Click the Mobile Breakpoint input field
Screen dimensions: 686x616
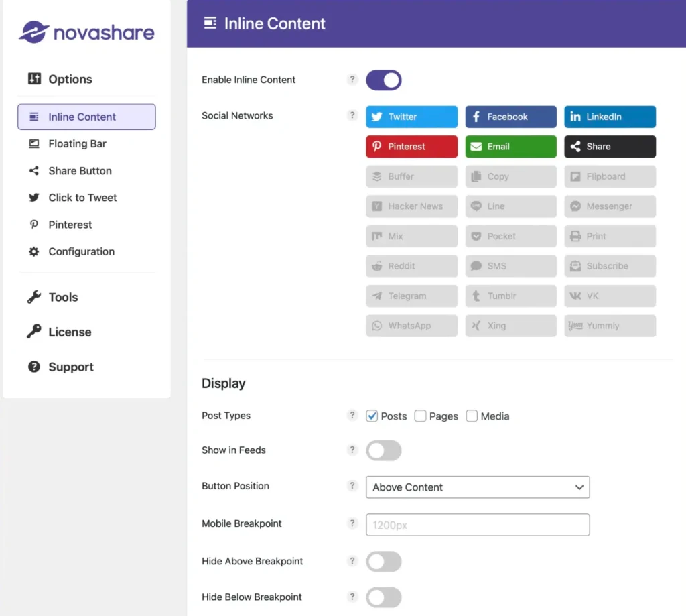(x=477, y=525)
